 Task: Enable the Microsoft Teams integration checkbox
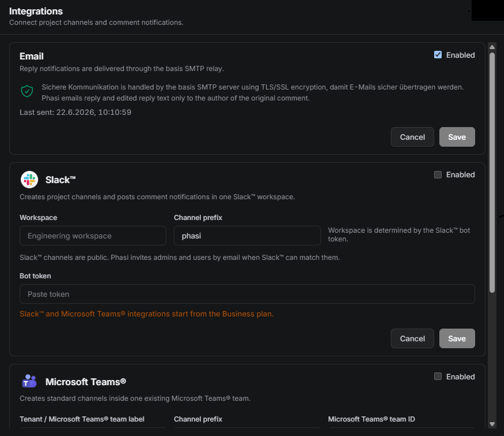point(438,376)
